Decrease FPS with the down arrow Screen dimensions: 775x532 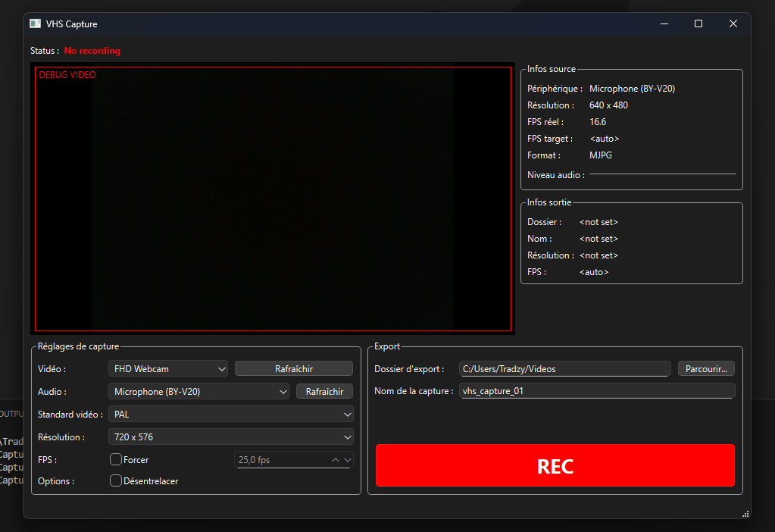tap(348, 460)
